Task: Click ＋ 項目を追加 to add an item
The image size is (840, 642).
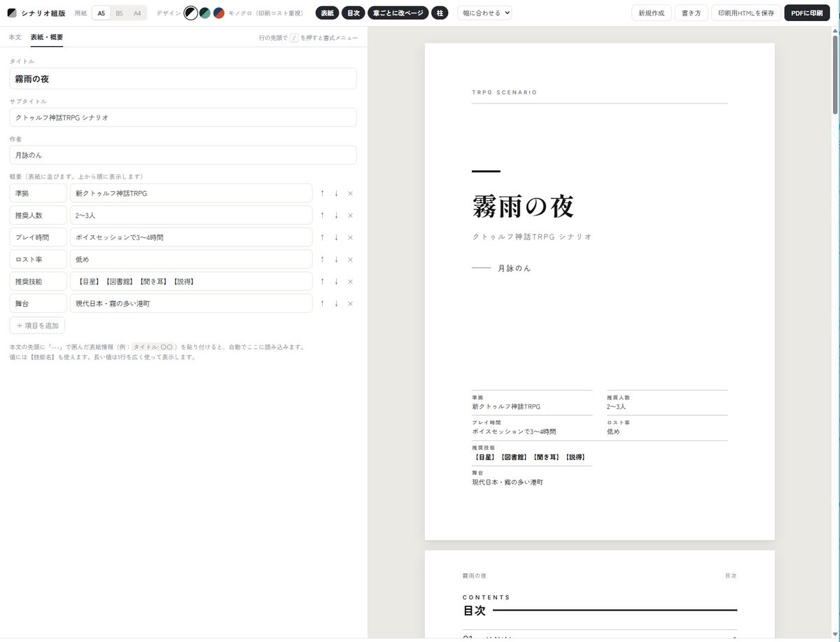Action: pos(37,326)
